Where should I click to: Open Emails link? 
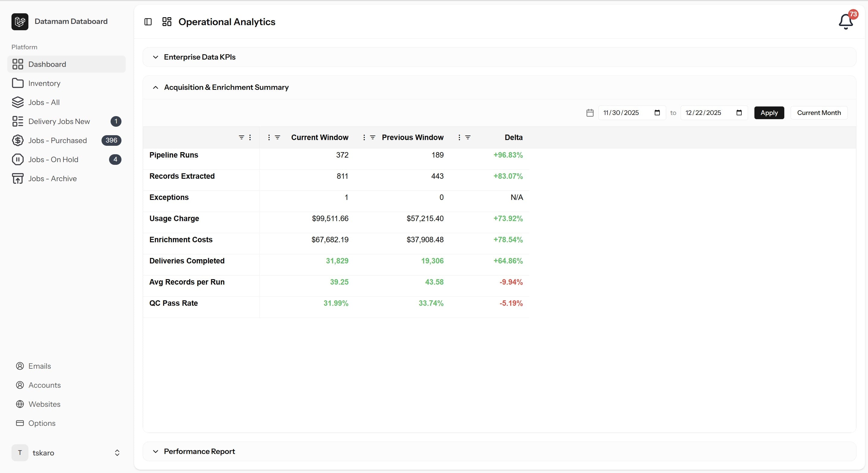[x=39, y=366]
